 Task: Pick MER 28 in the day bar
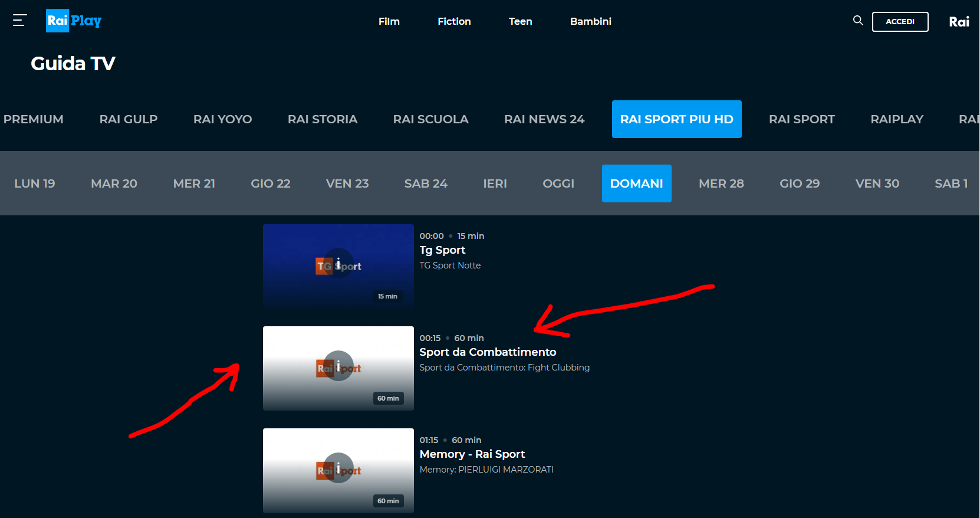721,183
